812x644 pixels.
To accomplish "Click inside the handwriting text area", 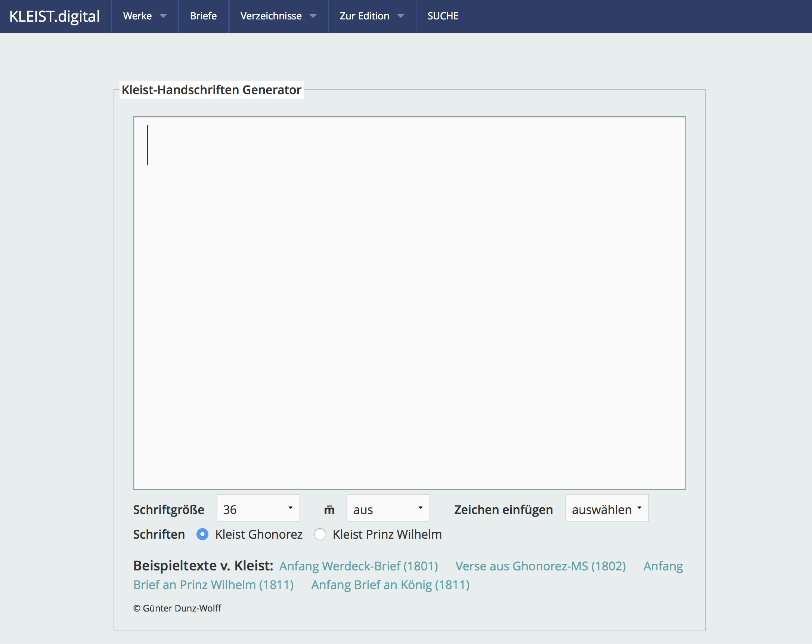I will pyautogui.click(x=409, y=303).
